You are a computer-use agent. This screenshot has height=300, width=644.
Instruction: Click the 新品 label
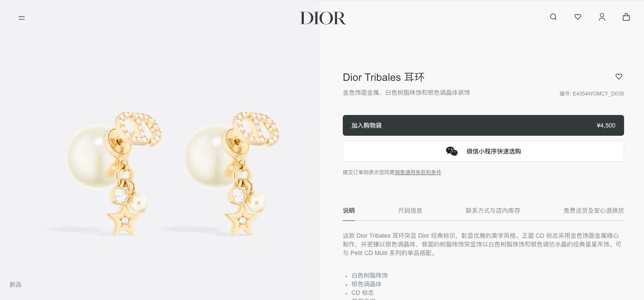16,284
